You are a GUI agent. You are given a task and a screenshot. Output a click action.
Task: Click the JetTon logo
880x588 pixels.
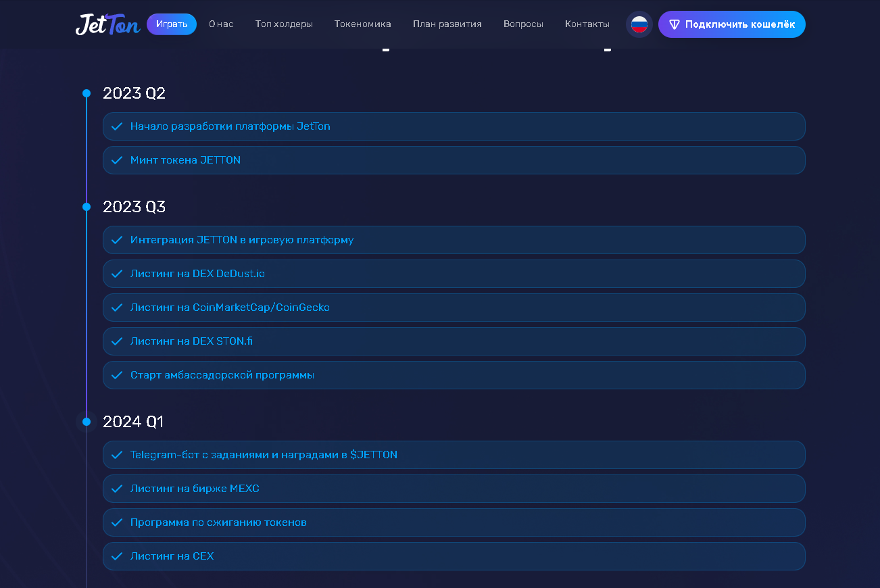tap(108, 24)
